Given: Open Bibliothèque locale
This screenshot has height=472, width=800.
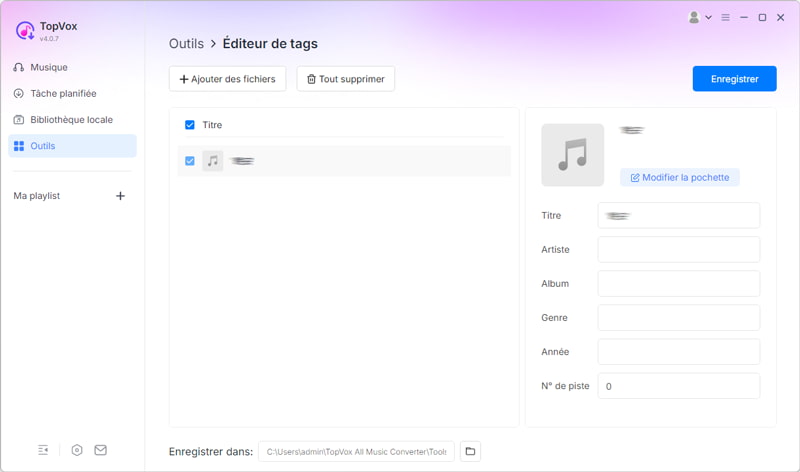Looking at the screenshot, I should 70,120.
